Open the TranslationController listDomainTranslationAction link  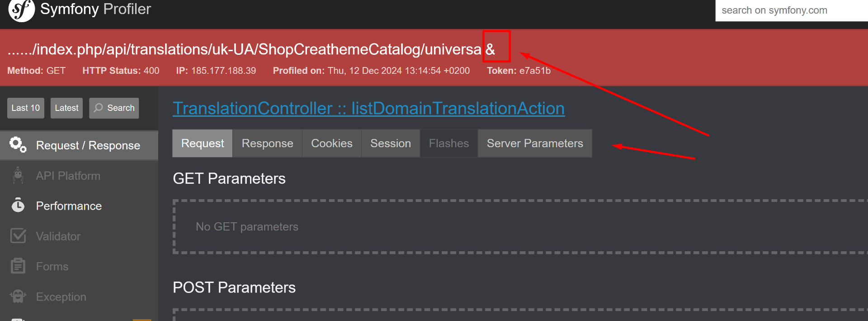point(368,109)
